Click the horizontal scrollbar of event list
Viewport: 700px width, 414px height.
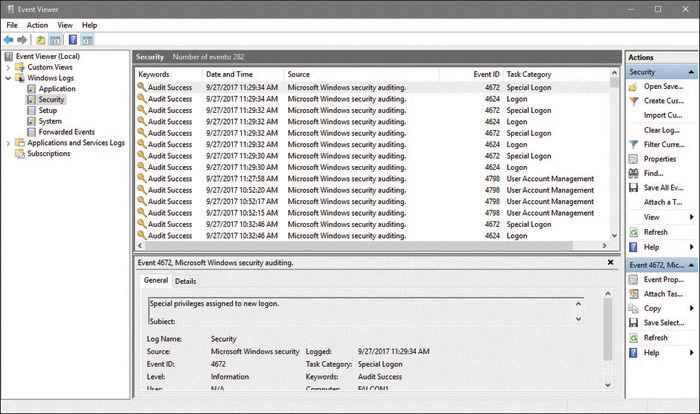coord(358,246)
